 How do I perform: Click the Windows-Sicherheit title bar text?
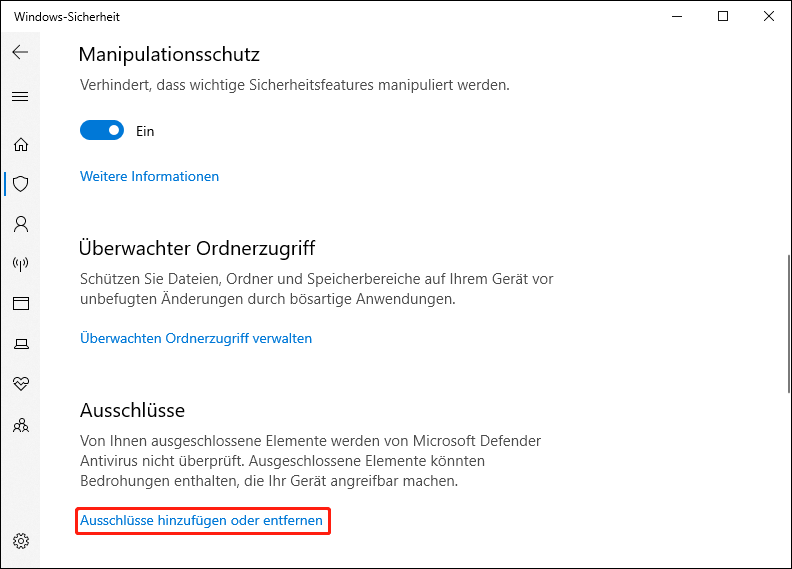tap(67, 17)
